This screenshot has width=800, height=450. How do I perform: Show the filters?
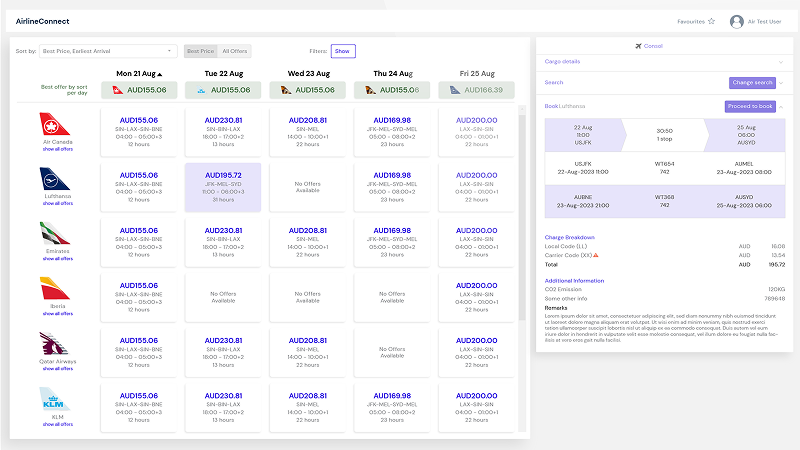(343, 51)
